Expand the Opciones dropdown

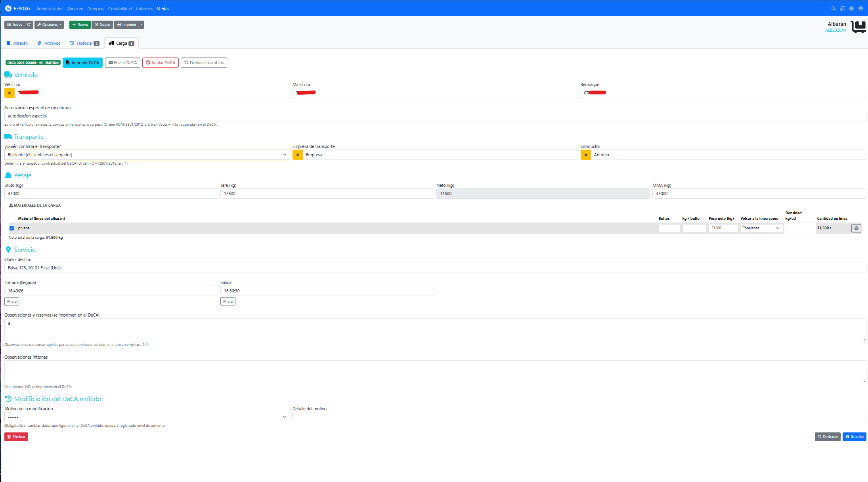click(49, 25)
